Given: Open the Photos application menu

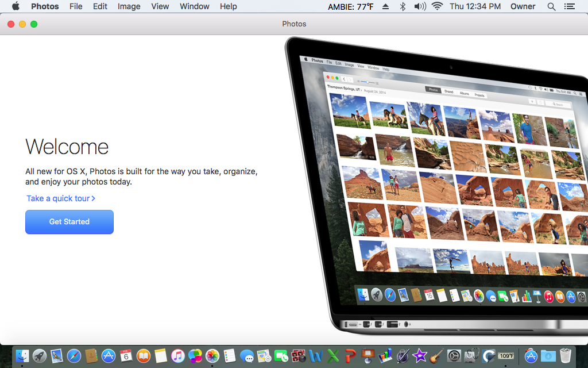Looking at the screenshot, I should (x=45, y=6).
